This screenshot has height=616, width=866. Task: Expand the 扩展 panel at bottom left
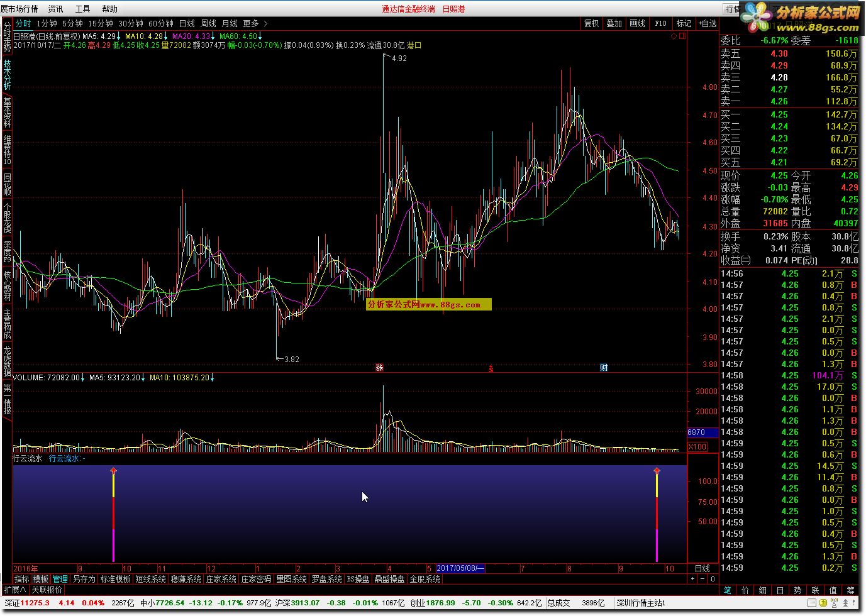[x=15, y=590]
